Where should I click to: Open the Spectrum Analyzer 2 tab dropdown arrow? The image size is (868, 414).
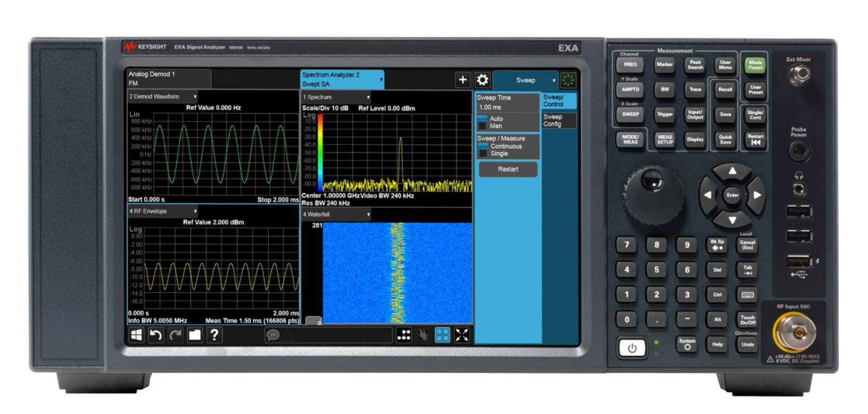coord(381,79)
